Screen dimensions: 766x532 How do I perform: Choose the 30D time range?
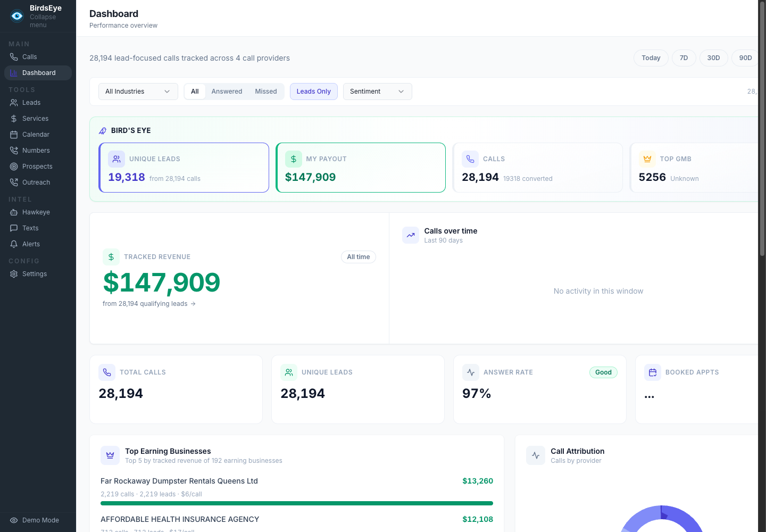coord(714,58)
